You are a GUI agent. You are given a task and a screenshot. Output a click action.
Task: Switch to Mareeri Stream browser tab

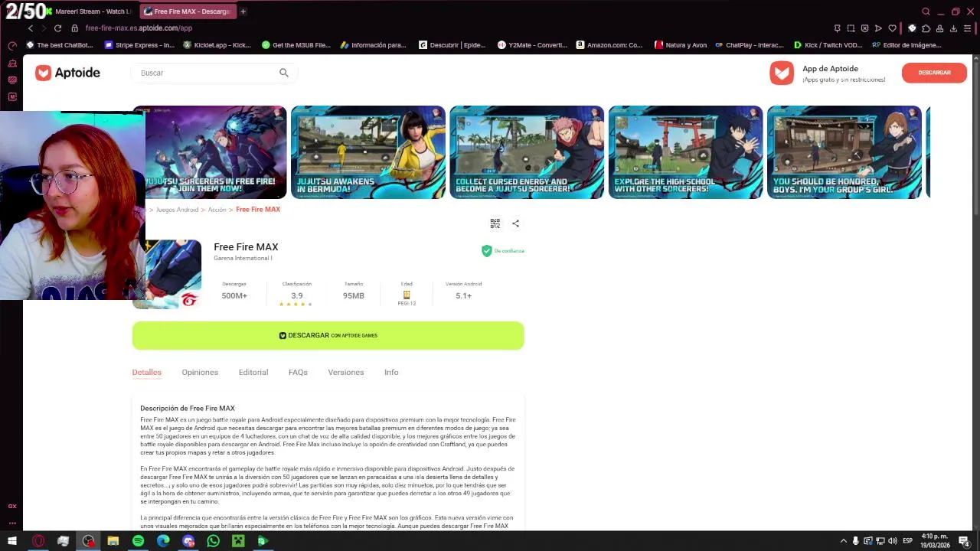90,11
